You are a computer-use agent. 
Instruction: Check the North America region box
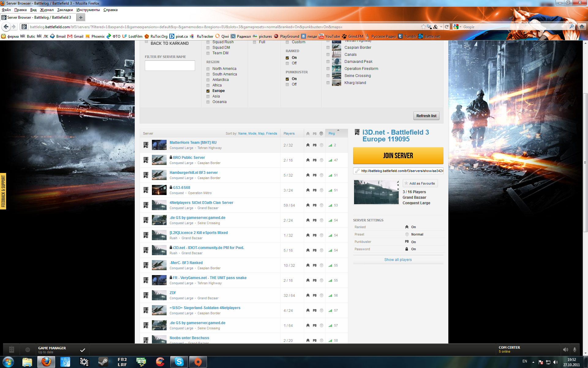click(208, 69)
